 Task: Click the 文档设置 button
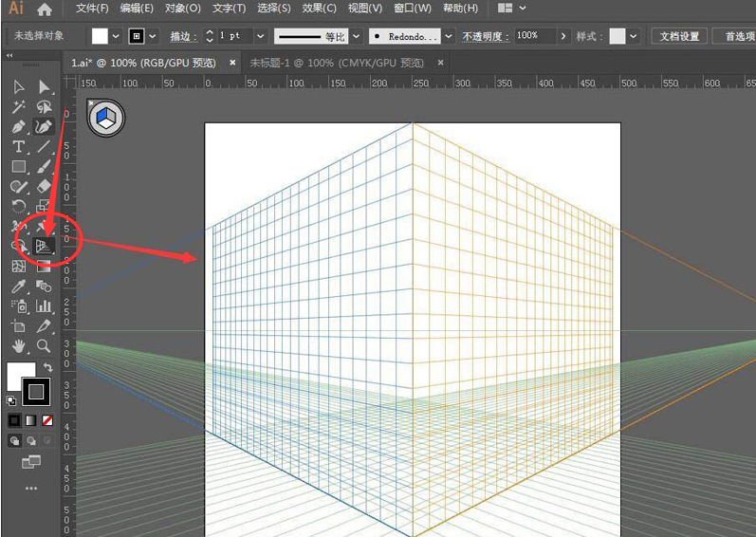click(679, 36)
